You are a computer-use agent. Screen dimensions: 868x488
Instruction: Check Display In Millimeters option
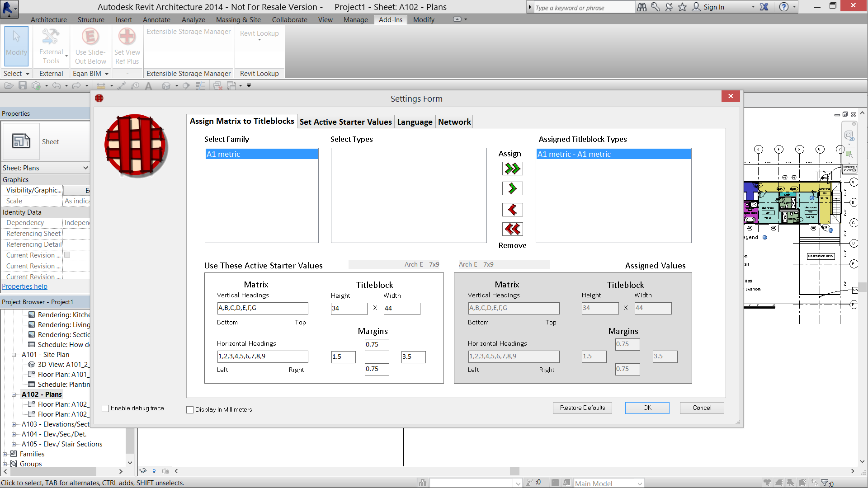[x=190, y=410]
